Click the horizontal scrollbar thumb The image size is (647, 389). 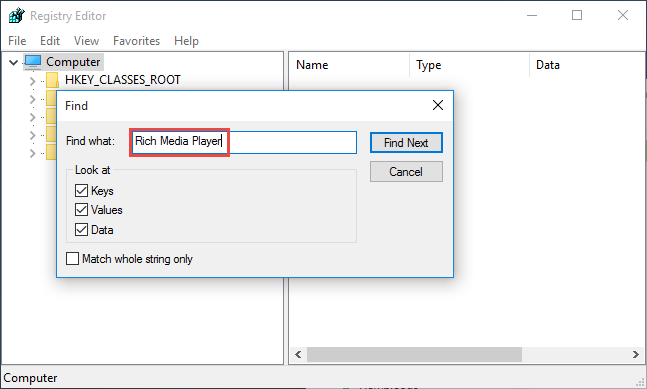pos(414,354)
